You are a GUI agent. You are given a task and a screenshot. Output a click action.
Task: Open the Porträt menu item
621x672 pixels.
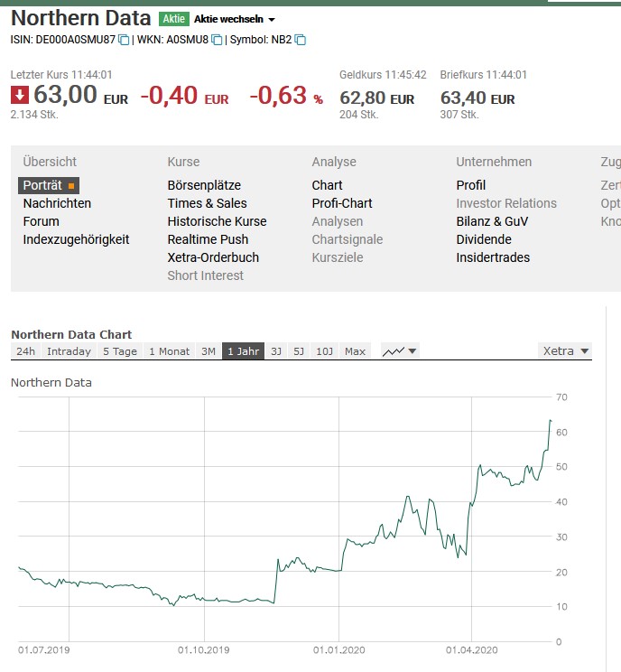pos(49,185)
